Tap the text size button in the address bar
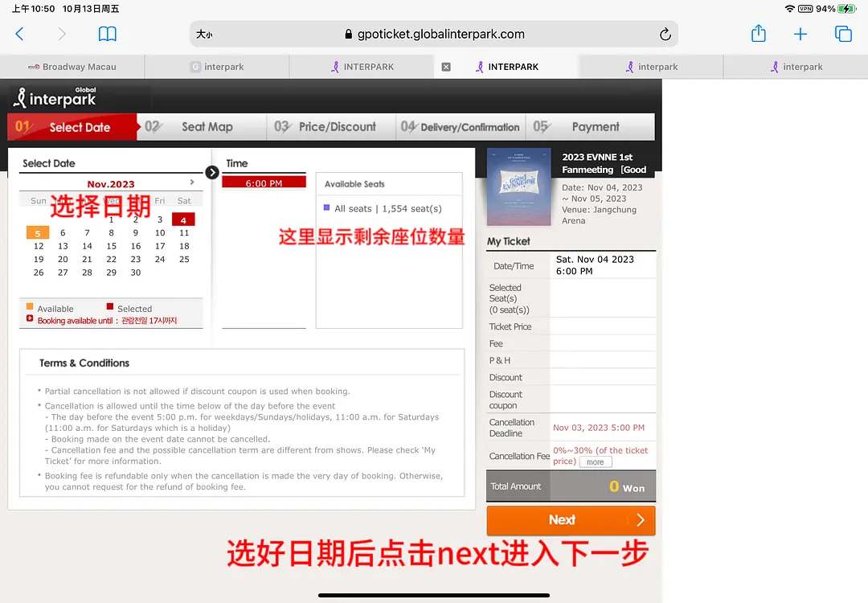The image size is (868, 603). [204, 35]
